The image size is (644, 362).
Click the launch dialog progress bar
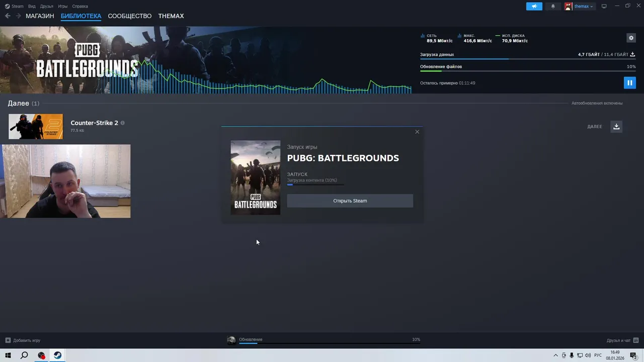click(x=315, y=185)
